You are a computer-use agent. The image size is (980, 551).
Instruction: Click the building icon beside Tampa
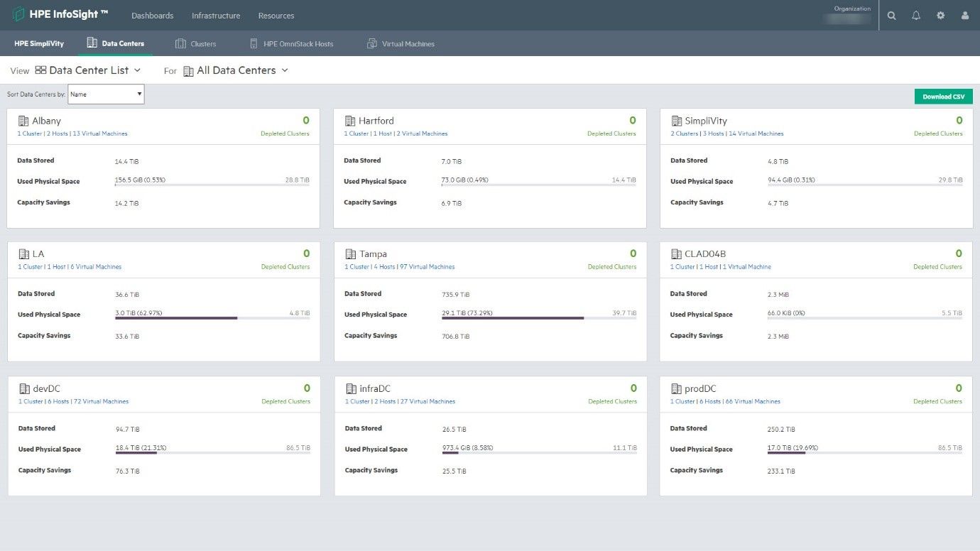[350, 253]
